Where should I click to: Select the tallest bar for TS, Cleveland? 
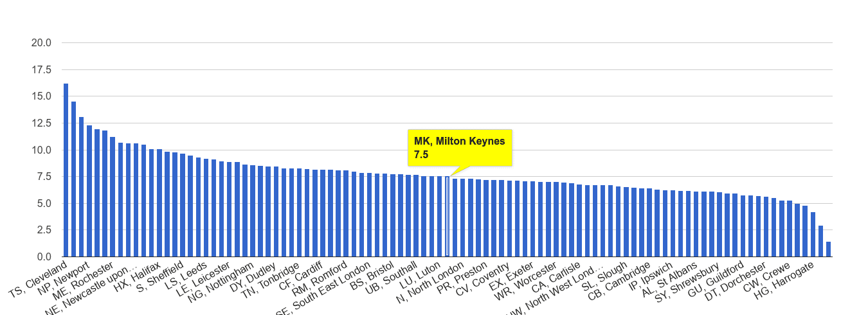click(66, 170)
